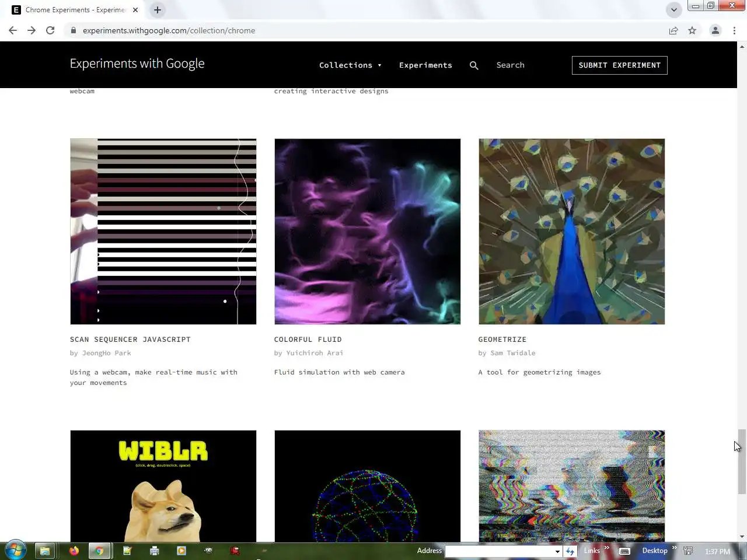Click the COLORFUL FLUID title

coord(308,339)
